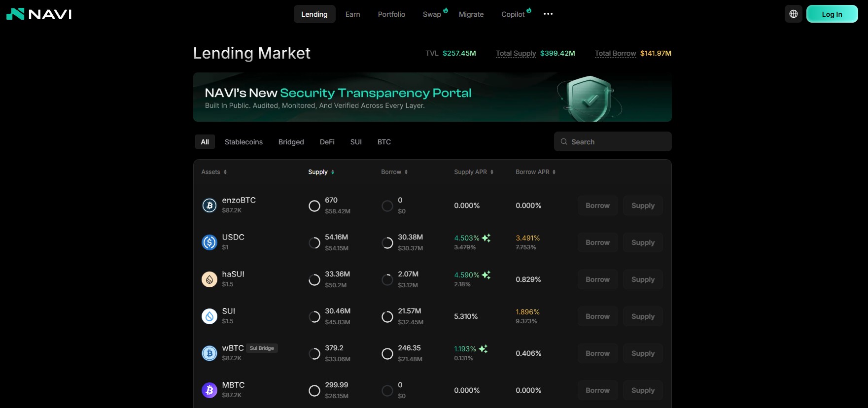The width and height of the screenshot is (868, 408).
Task: Click the enzoBTC coin icon
Action: [209, 205]
